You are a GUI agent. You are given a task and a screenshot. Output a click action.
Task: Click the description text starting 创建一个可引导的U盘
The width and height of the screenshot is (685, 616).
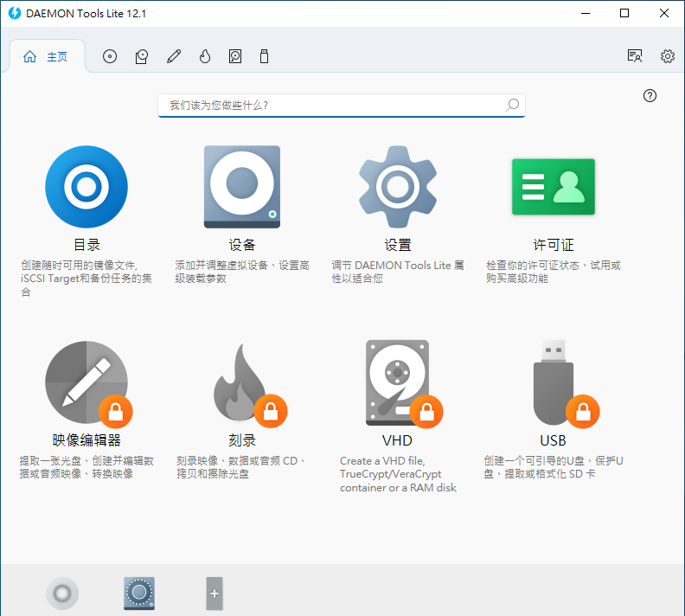[x=553, y=467]
